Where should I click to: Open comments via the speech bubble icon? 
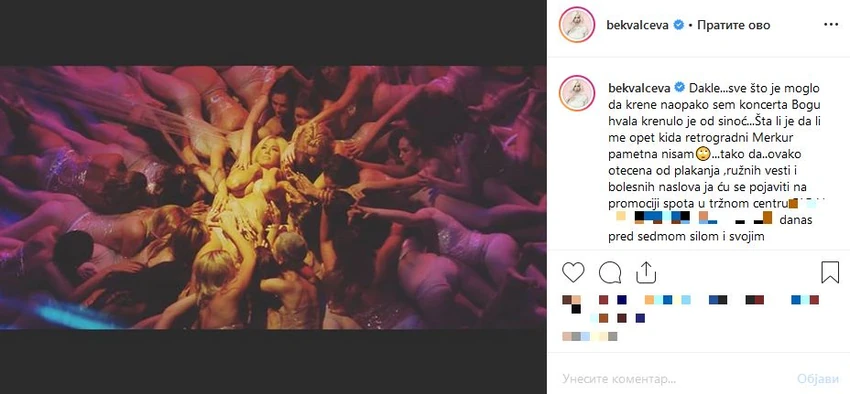610,273
